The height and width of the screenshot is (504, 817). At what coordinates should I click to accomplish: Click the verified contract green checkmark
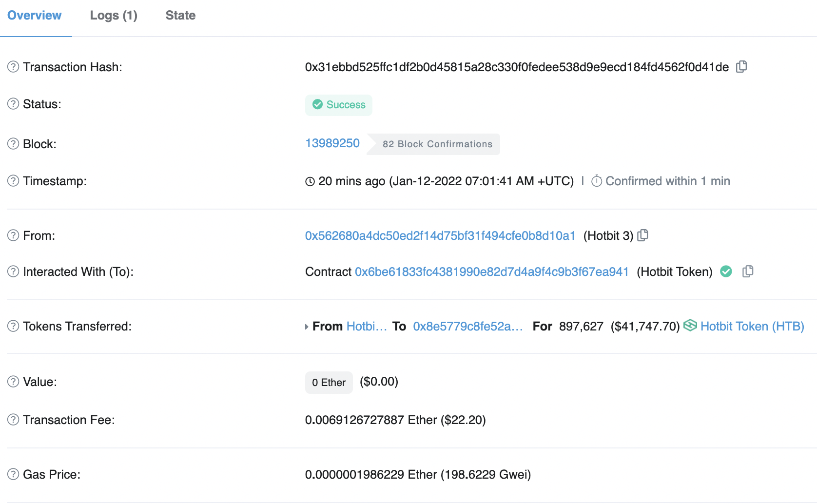(x=726, y=271)
